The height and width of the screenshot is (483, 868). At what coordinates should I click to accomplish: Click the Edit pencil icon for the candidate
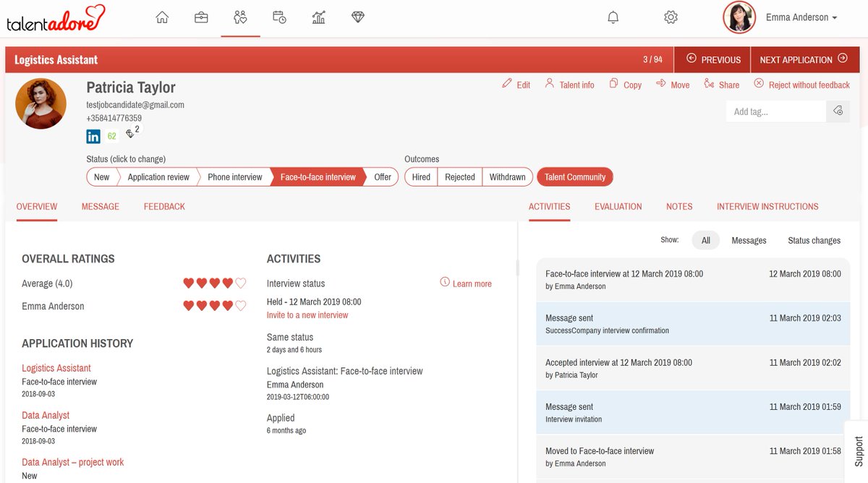[506, 85]
